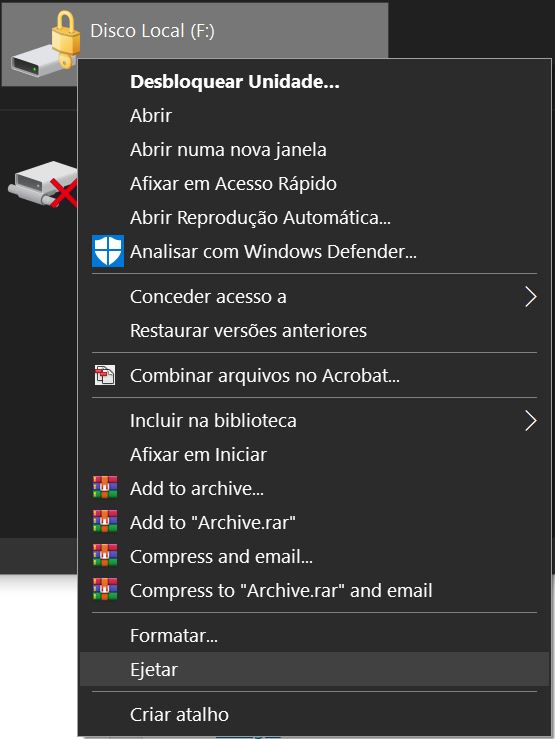Expand the Incluir na biblioteca submenu arrow
555x739 pixels.
click(x=531, y=421)
